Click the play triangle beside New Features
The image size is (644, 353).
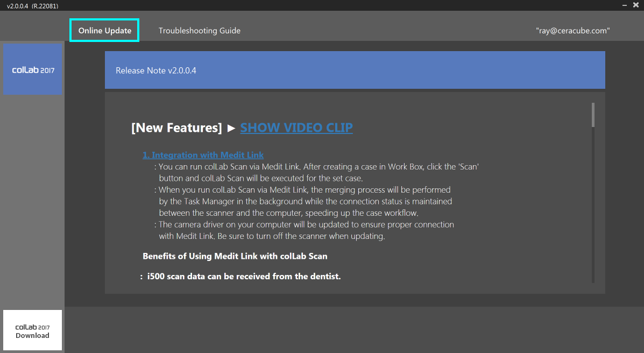pos(231,128)
